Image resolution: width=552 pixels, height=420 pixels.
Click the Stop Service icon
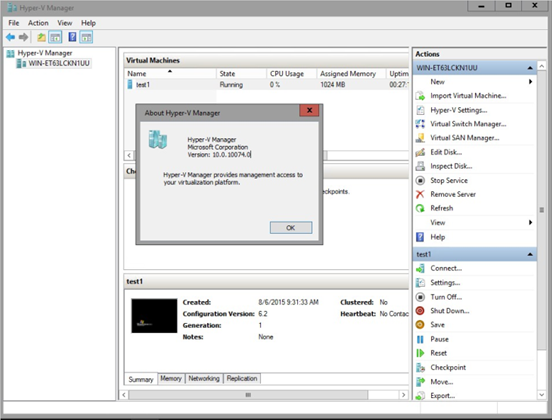[x=420, y=180]
